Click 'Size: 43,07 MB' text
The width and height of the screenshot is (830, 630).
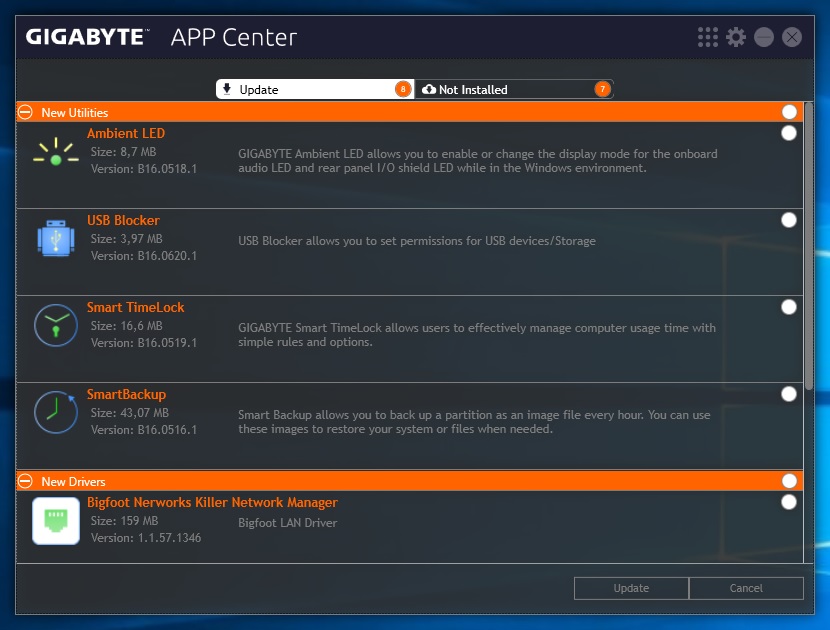(130, 413)
